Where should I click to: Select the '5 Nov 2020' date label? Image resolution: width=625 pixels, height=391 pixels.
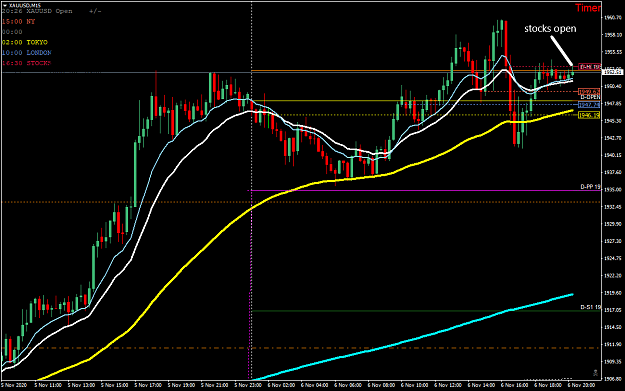(14, 385)
